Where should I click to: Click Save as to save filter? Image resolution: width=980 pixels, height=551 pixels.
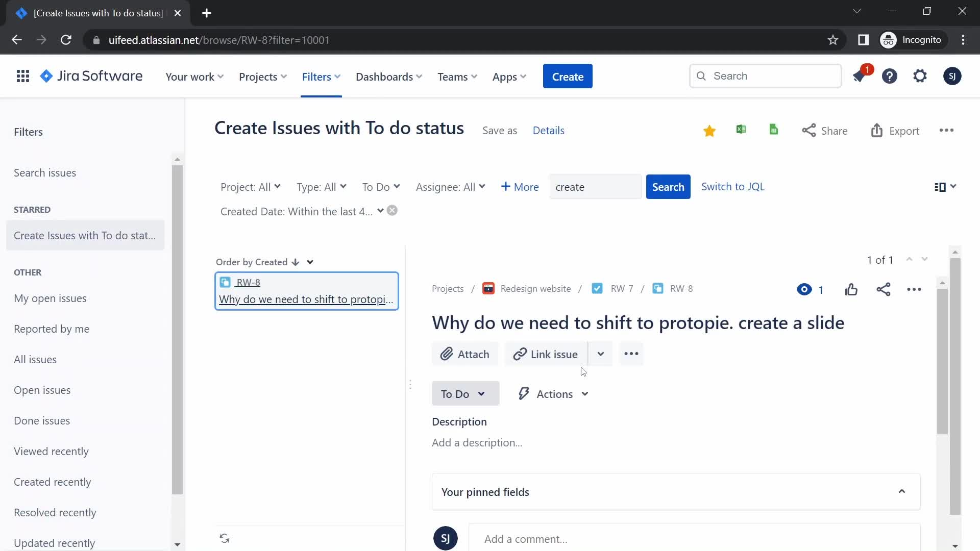pyautogui.click(x=499, y=130)
